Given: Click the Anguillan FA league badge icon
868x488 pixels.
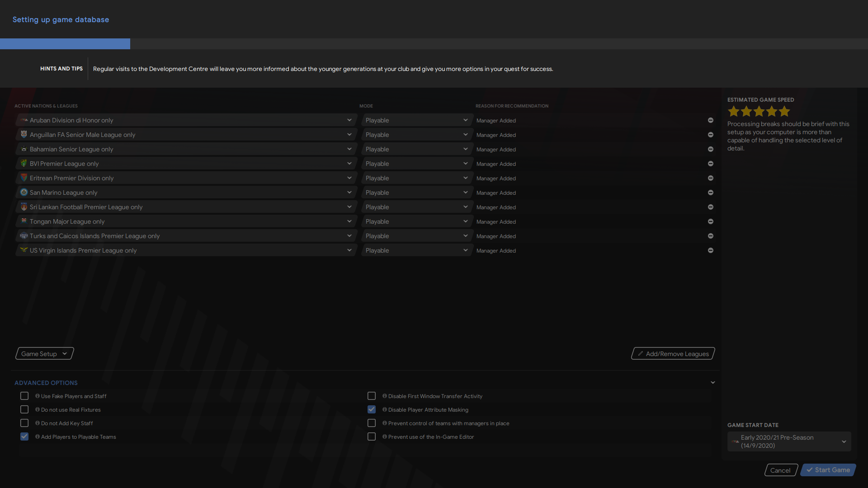Looking at the screenshot, I should pyautogui.click(x=24, y=134).
